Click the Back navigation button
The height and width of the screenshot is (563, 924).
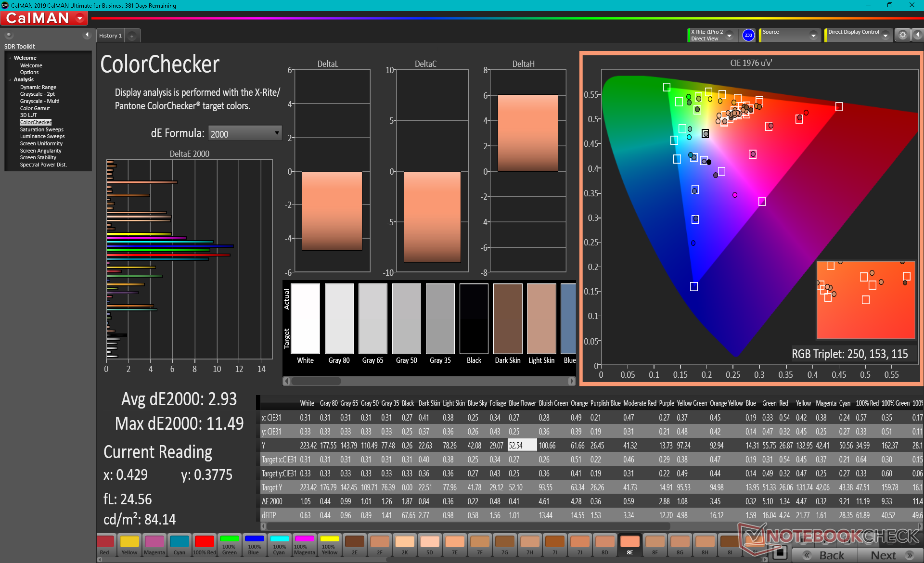pyautogui.click(x=825, y=555)
